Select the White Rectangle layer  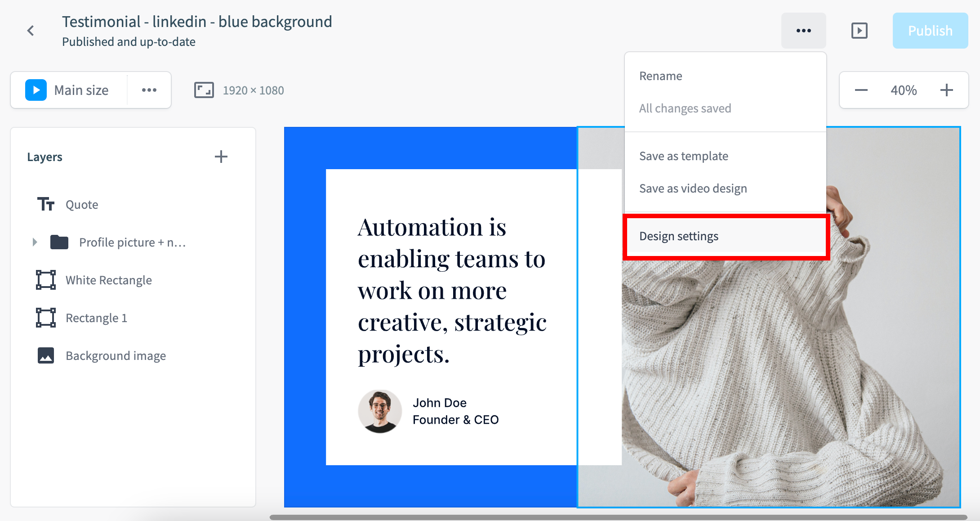108,280
